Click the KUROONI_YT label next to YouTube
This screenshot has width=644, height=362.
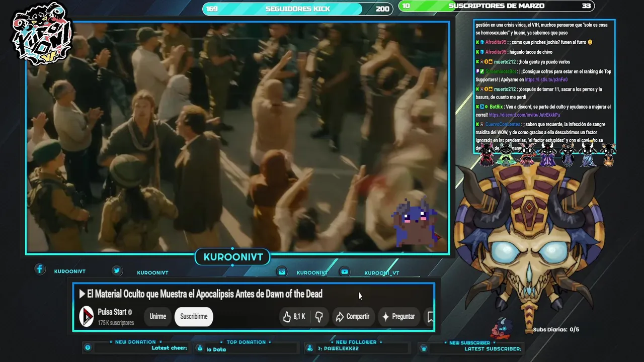point(381,274)
